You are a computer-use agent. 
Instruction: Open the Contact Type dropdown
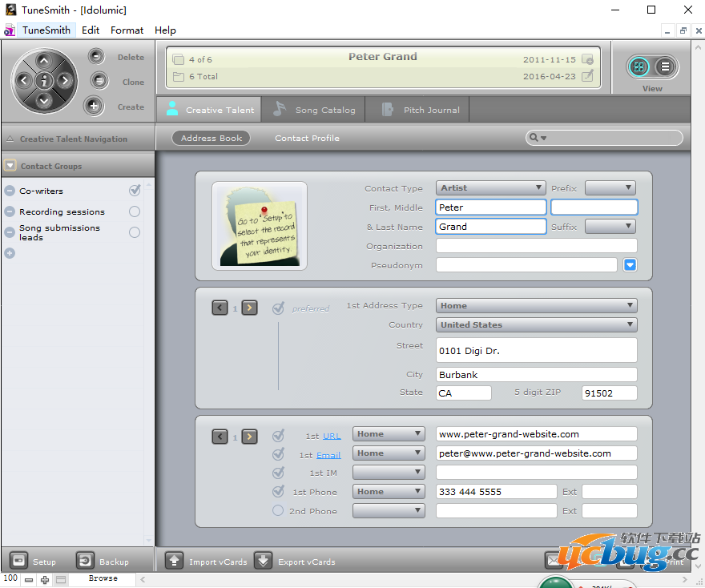coord(491,188)
